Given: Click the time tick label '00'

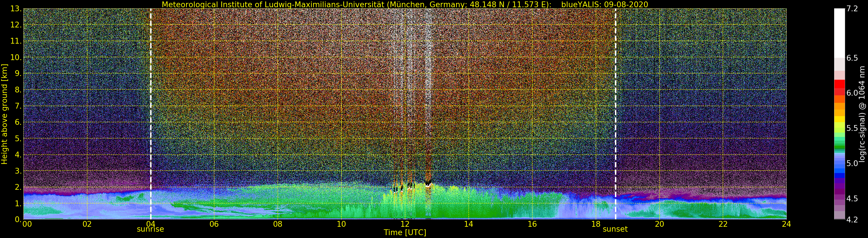Looking at the screenshot, I should pyautogui.click(x=27, y=224).
